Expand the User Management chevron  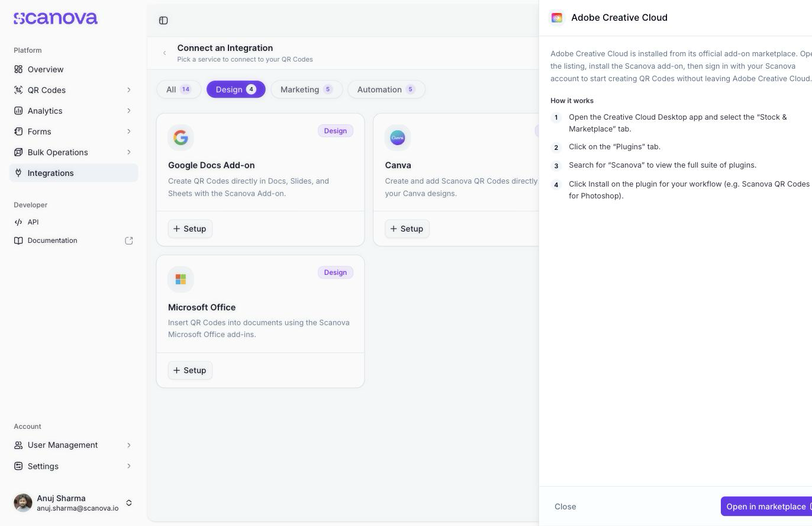click(x=129, y=445)
